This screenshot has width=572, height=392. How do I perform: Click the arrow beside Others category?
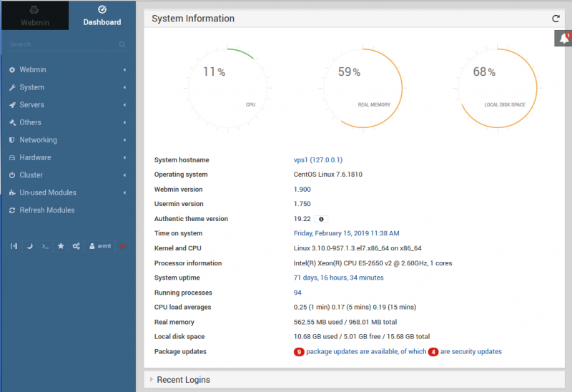(x=124, y=122)
